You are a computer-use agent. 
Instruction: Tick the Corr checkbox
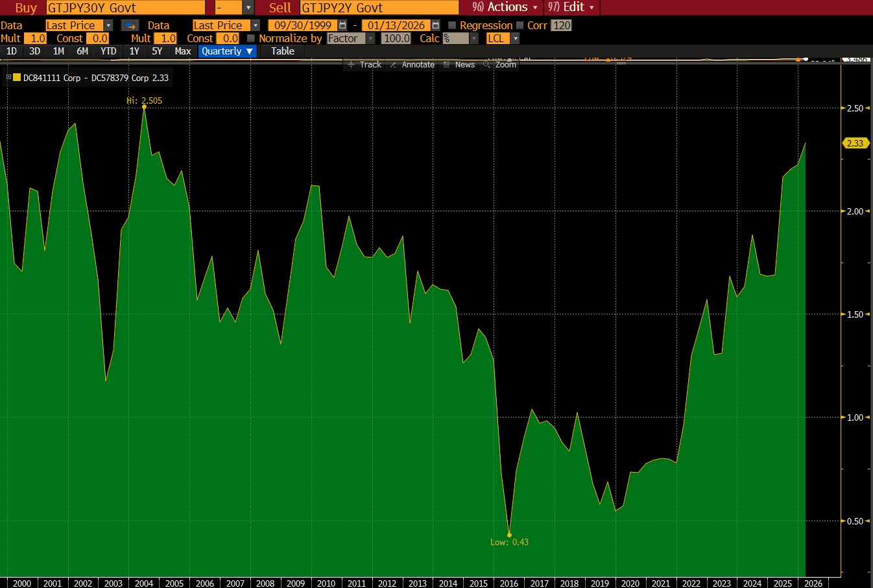[520, 25]
